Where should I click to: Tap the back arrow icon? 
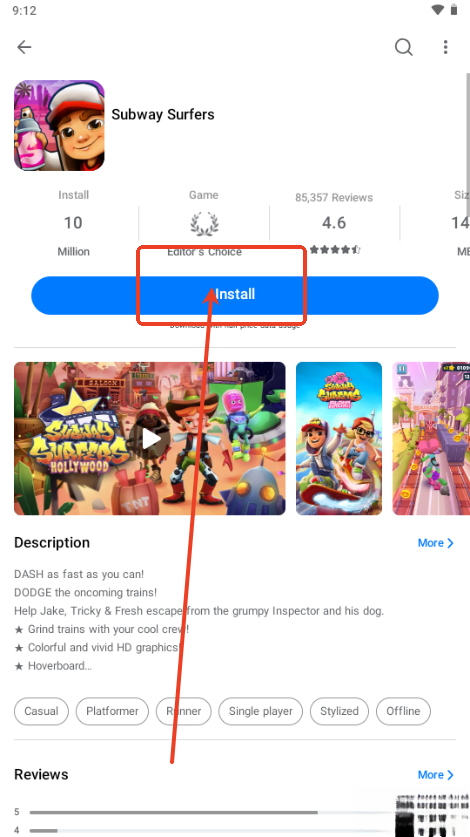[24, 47]
